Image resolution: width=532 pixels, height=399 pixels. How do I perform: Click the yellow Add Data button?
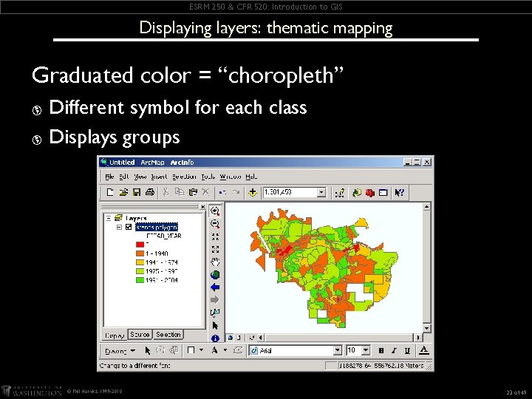(x=253, y=193)
